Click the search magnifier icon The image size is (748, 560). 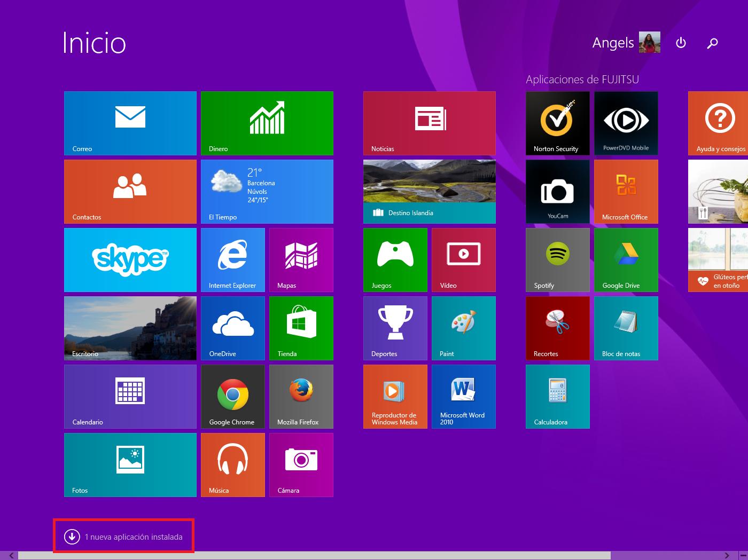712,43
